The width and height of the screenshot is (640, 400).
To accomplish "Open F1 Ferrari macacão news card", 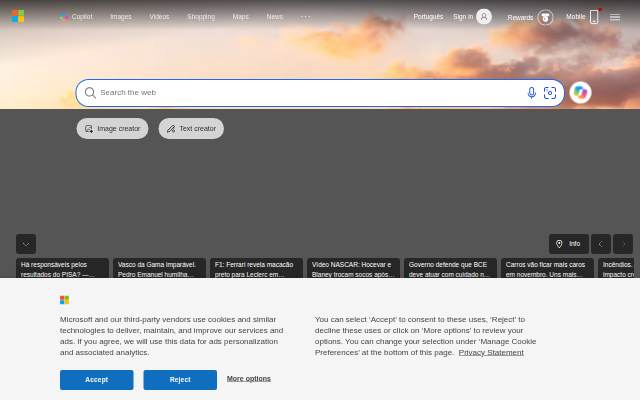I will 256,268.
